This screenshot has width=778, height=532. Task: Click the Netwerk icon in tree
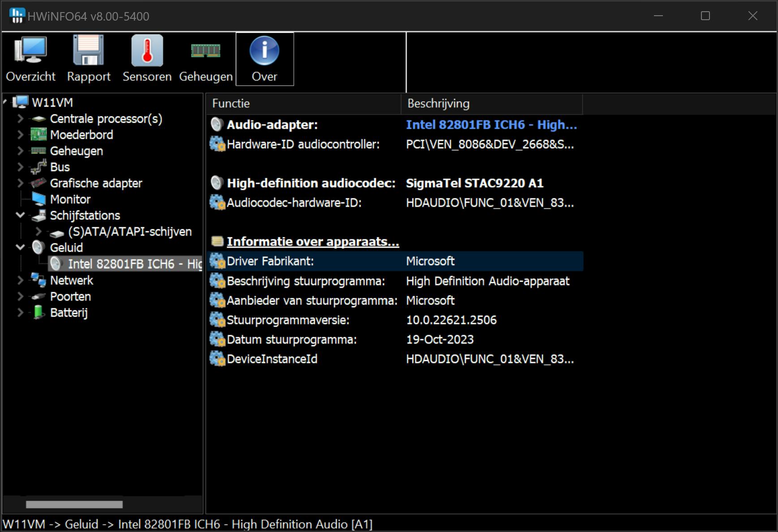tap(39, 280)
